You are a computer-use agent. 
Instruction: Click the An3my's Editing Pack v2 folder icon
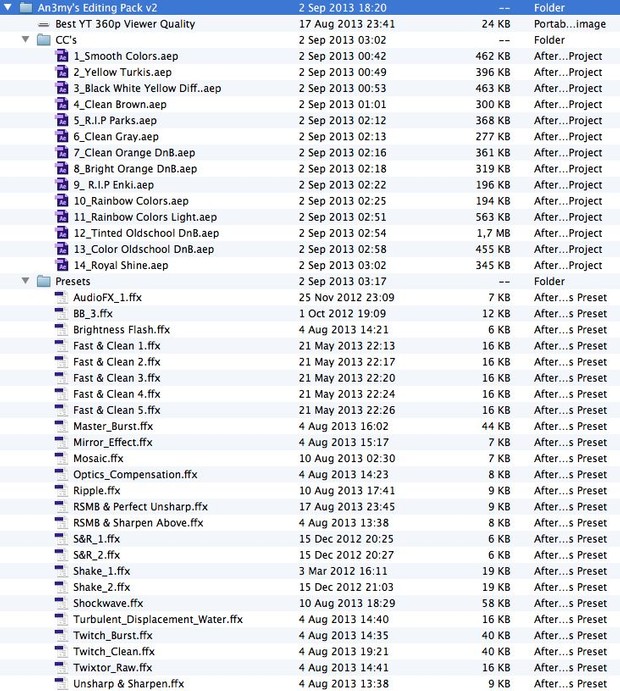[x=26, y=7]
